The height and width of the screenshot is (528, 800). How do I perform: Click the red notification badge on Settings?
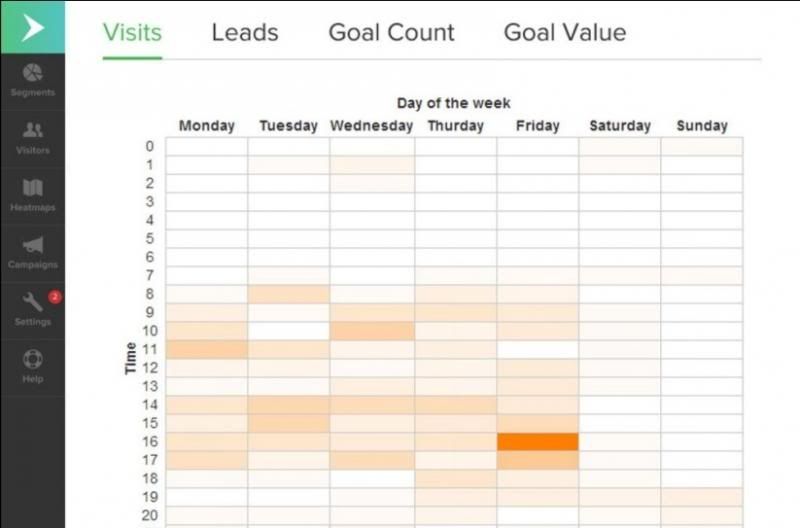(x=55, y=297)
